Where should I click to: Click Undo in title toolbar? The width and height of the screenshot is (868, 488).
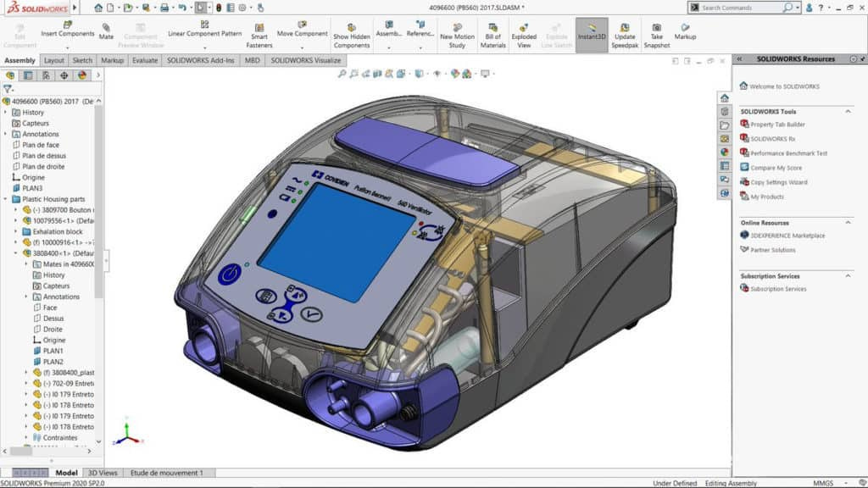pos(182,8)
